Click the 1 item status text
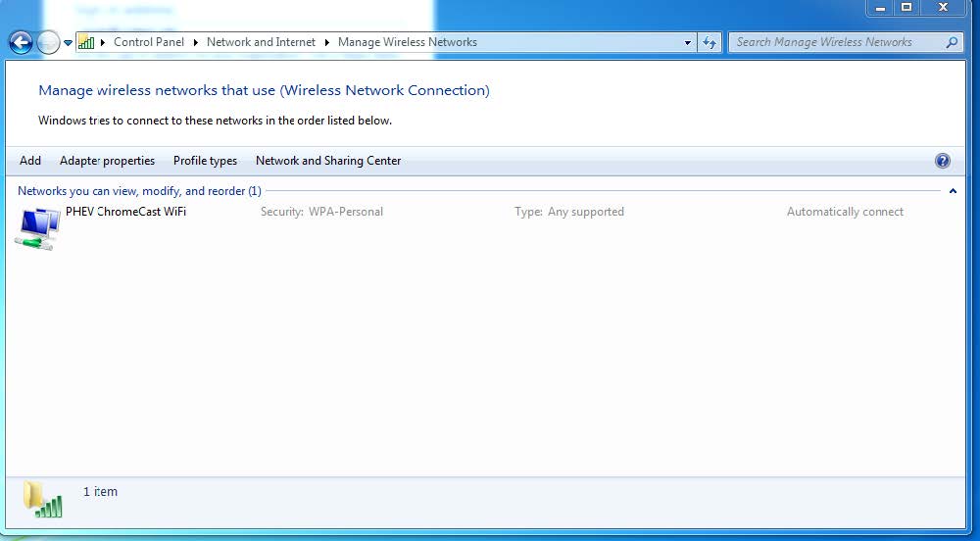Viewport: 980px width, 541px height. click(100, 492)
